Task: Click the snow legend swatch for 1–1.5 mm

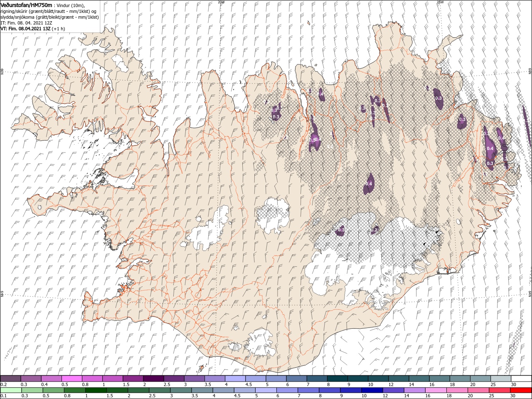Action: 113,379
